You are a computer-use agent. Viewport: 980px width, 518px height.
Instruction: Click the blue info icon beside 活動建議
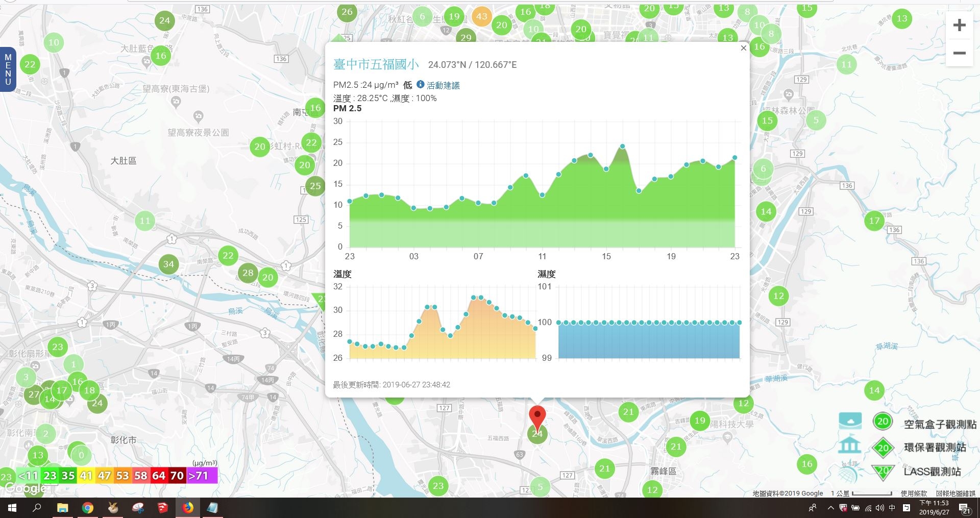point(420,84)
